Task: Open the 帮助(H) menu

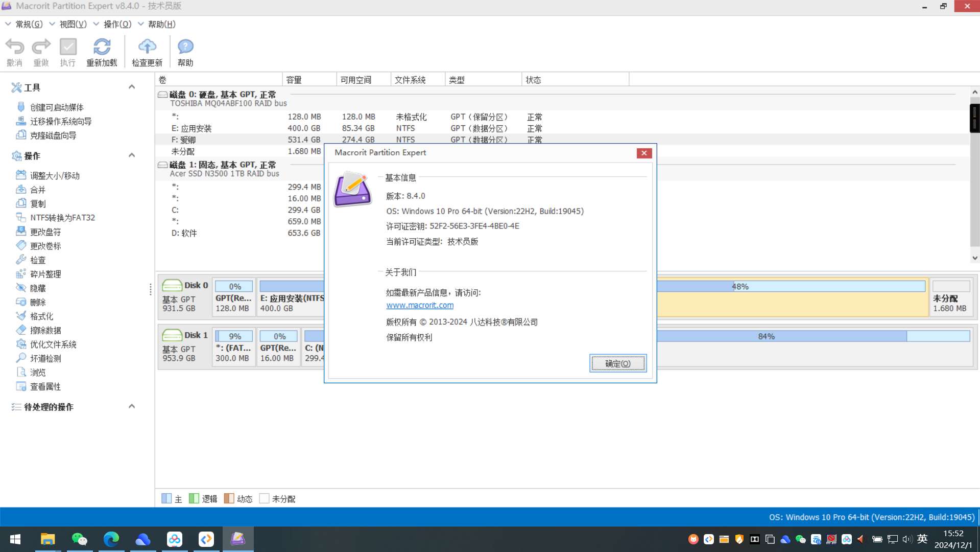Action: [157, 24]
